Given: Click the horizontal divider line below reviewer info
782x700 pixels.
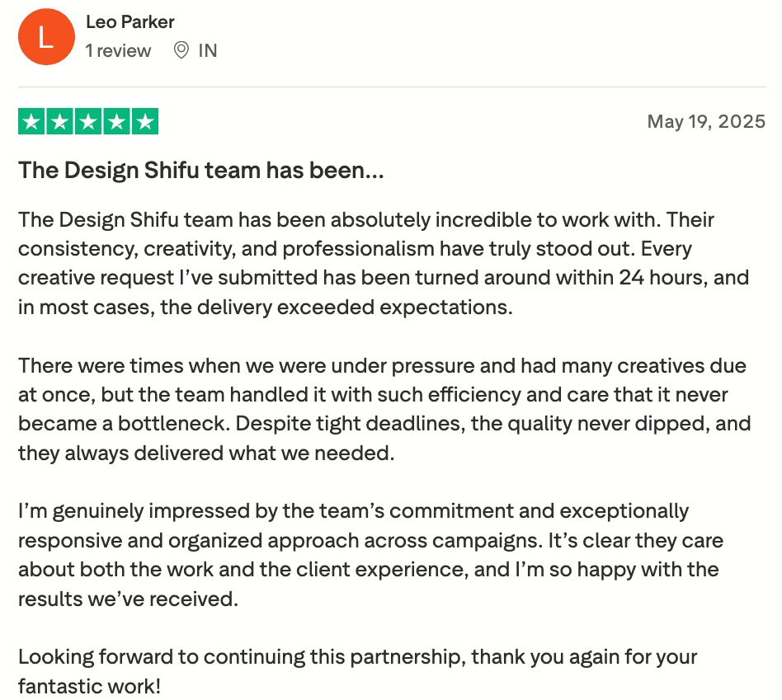Looking at the screenshot, I should tap(392, 87).
